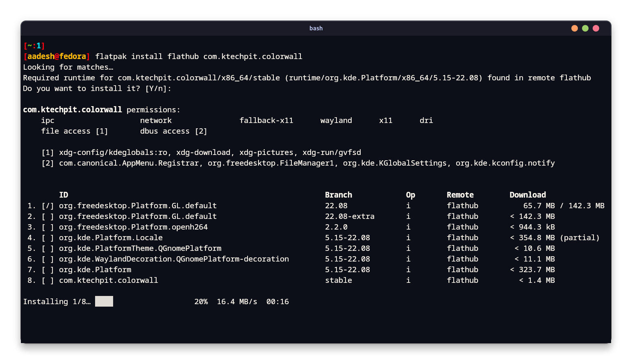The image size is (632, 364).
Task: Click the Download column header
Action: pyautogui.click(x=527, y=195)
